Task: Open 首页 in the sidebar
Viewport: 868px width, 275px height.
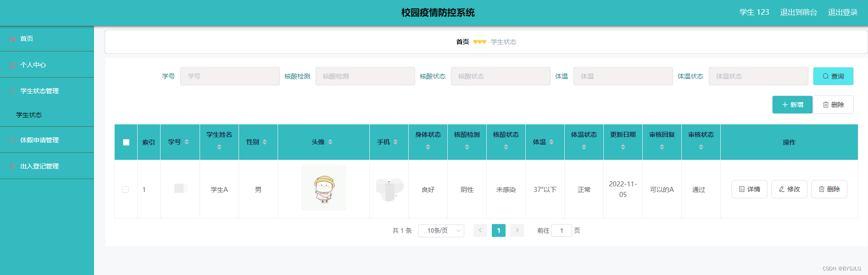Action: click(x=47, y=39)
